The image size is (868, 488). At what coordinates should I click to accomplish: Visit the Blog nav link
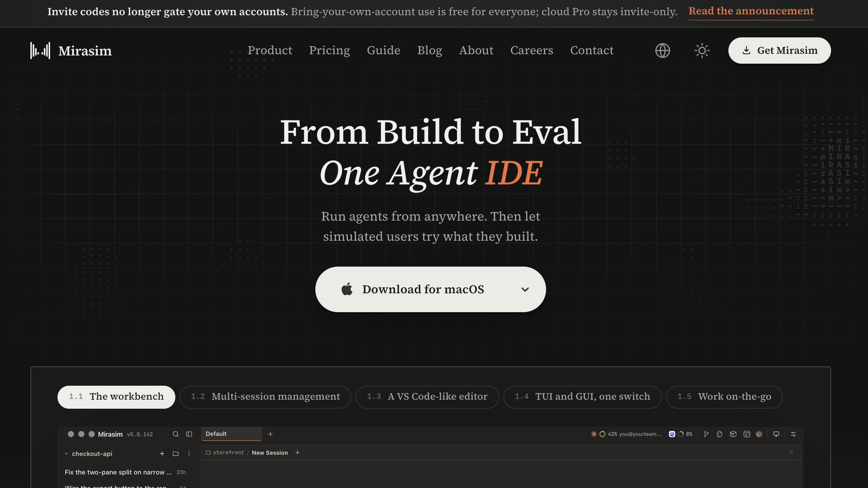coord(429,50)
